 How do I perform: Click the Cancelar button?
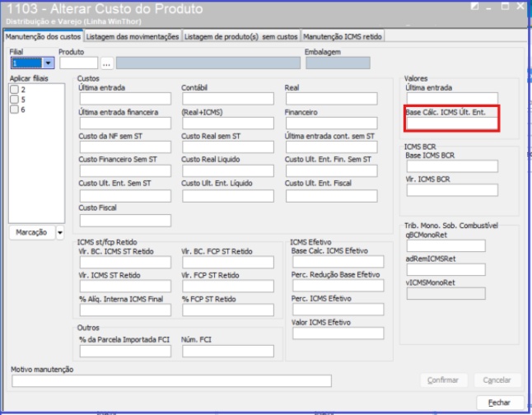(497, 380)
